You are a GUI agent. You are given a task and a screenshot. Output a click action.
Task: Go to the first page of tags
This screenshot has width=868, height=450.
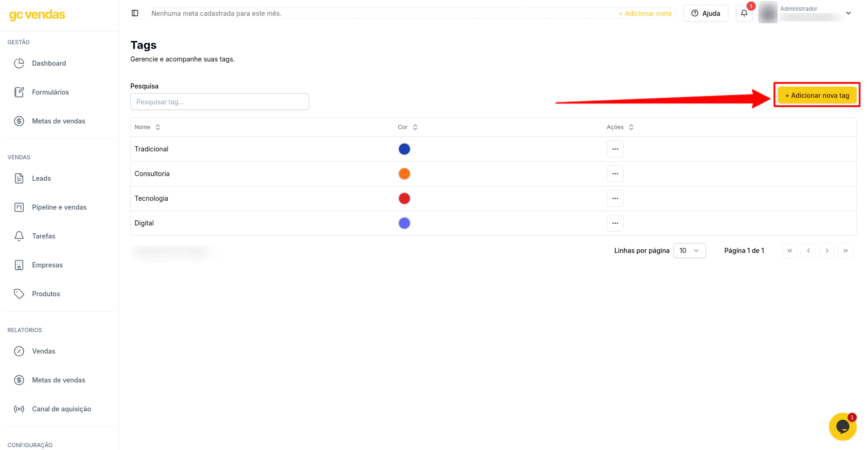point(790,251)
